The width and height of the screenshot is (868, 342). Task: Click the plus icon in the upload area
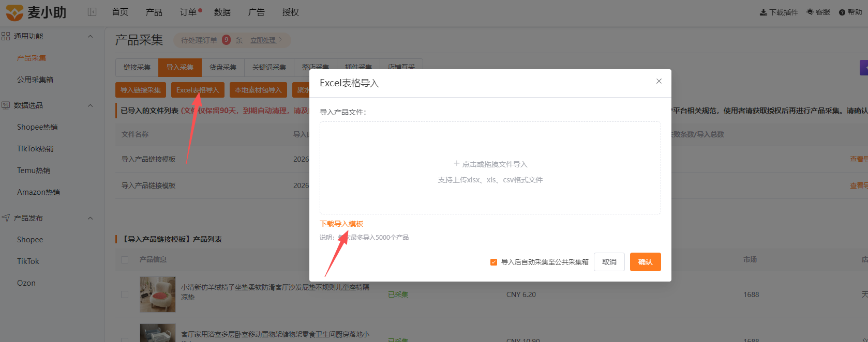tap(456, 164)
